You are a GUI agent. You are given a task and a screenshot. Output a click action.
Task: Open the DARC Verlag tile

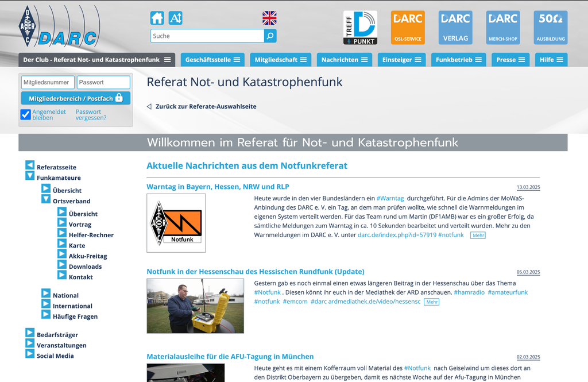(455, 28)
